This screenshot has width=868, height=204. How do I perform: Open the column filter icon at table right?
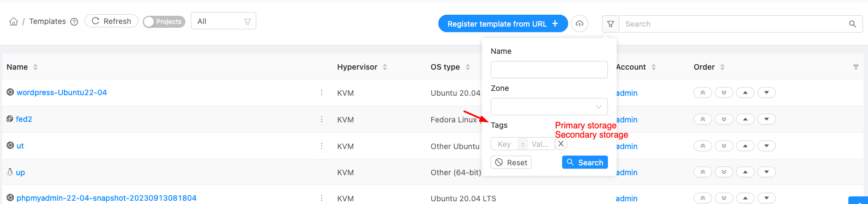pos(855,67)
